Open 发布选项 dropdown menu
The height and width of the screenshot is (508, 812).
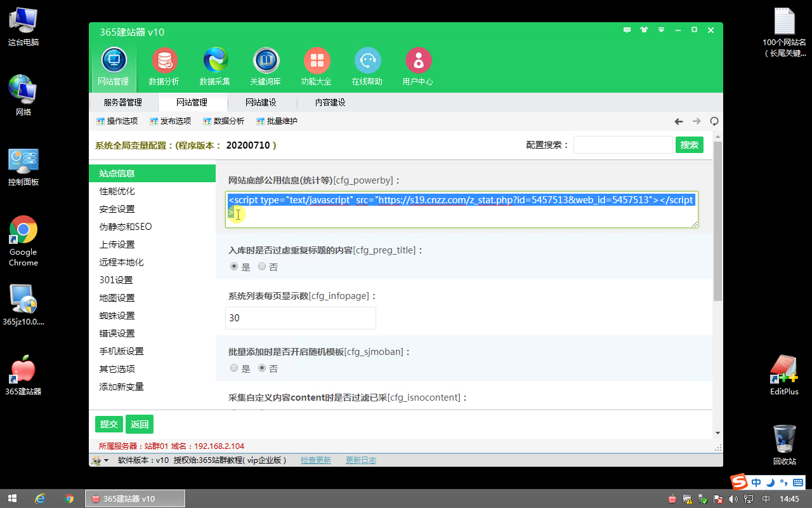171,121
